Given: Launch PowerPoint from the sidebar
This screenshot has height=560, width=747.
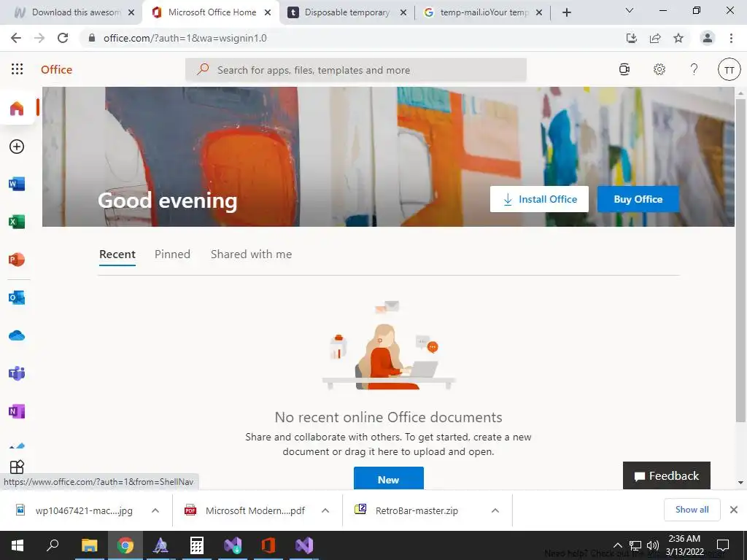Looking at the screenshot, I should [x=17, y=260].
